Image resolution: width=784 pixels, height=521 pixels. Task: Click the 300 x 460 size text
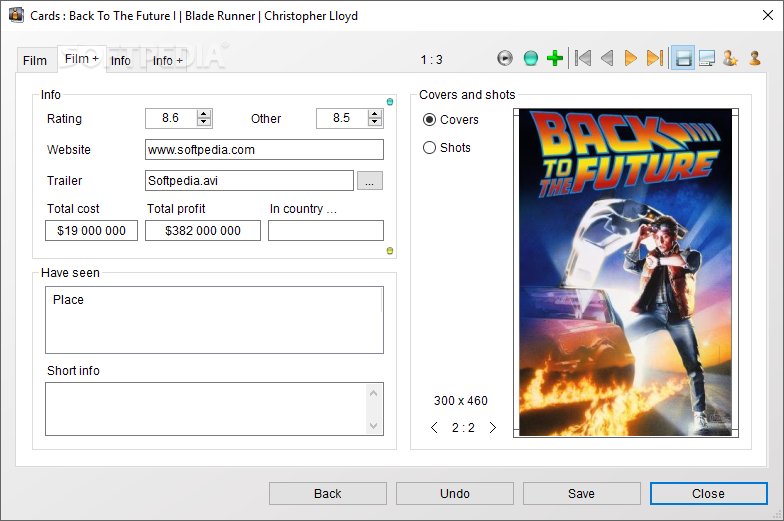coord(460,400)
